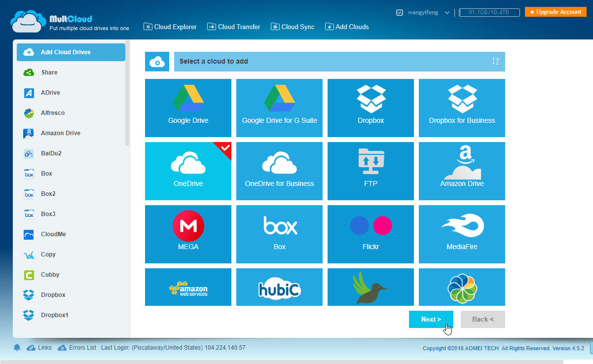Choose the FTP tile
This screenshot has height=364, width=593.
pos(371,171)
